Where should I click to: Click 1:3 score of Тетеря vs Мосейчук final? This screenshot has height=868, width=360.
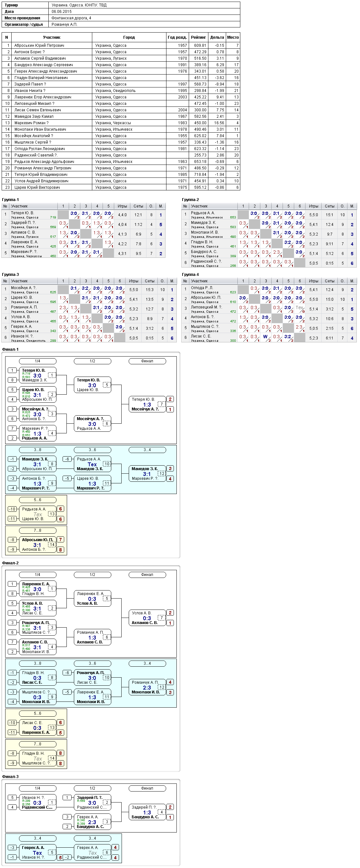tap(147, 405)
